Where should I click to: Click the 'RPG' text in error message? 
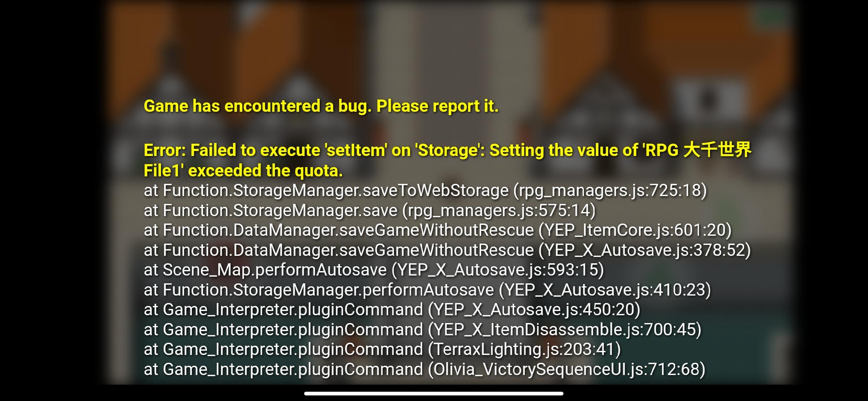662,150
